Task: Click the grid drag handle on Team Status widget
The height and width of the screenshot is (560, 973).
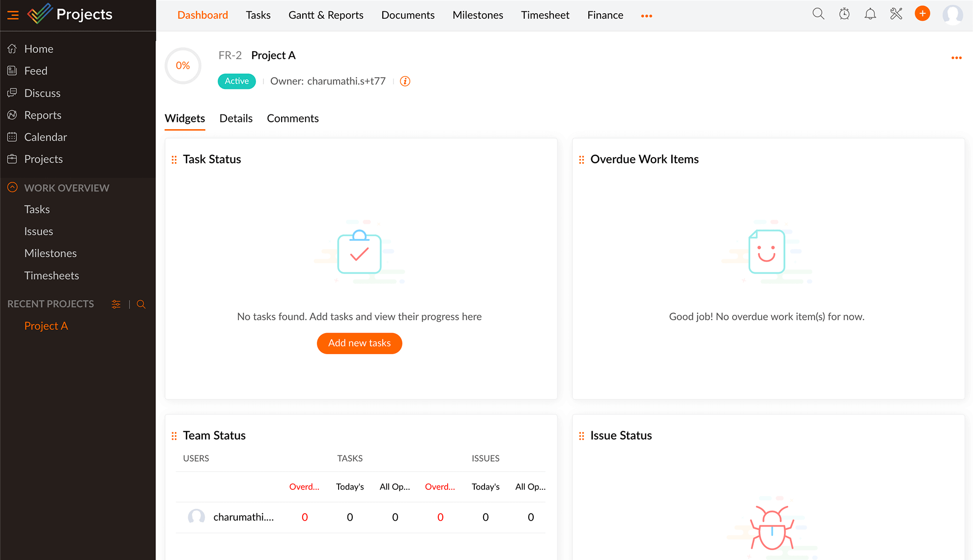Action: coord(174,435)
